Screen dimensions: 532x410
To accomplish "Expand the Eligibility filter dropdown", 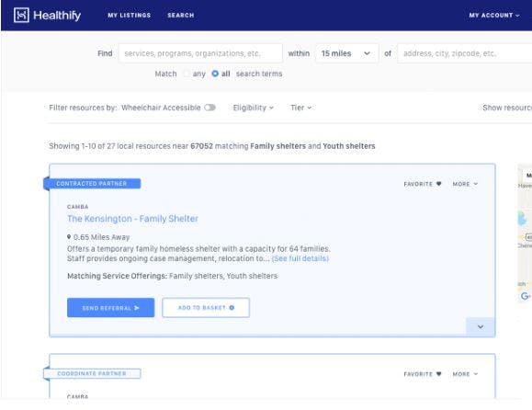I will (x=253, y=108).
